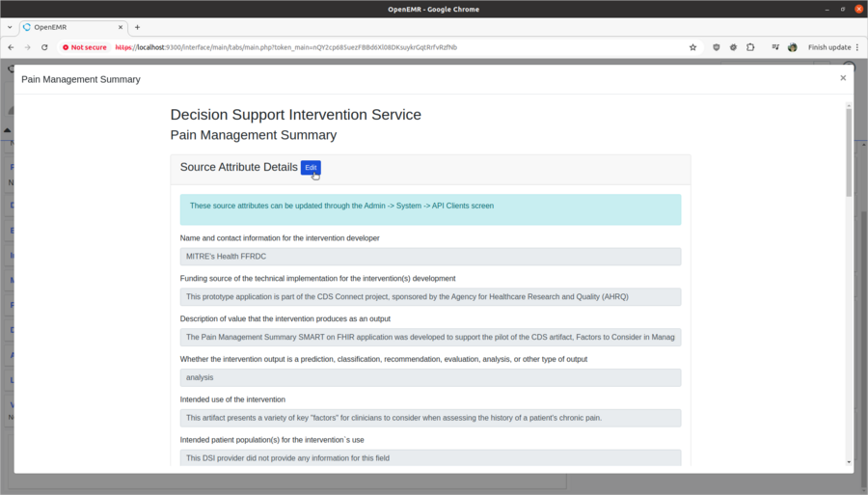Click the Chrome profile avatar icon

(x=792, y=47)
